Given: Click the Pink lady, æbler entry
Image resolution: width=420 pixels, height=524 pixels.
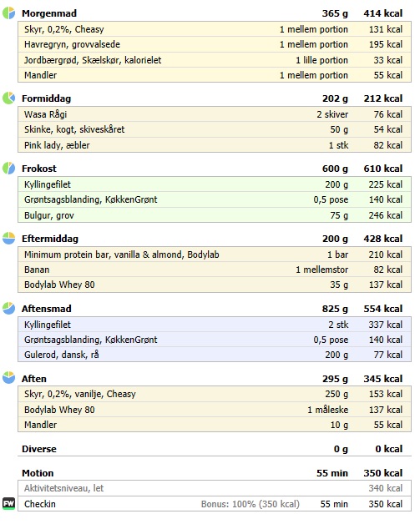Looking at the screenshot, I should click(215, 145).
